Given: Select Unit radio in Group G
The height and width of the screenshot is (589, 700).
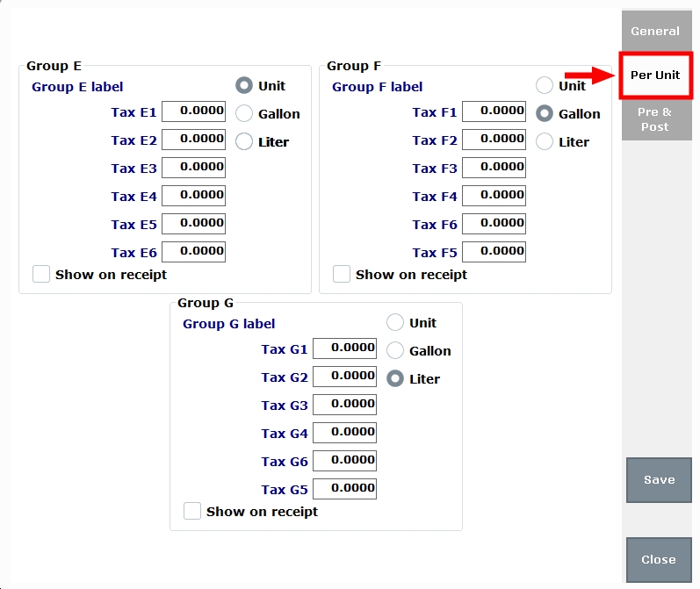Looking at the screenshot, I should coord(395,322).
